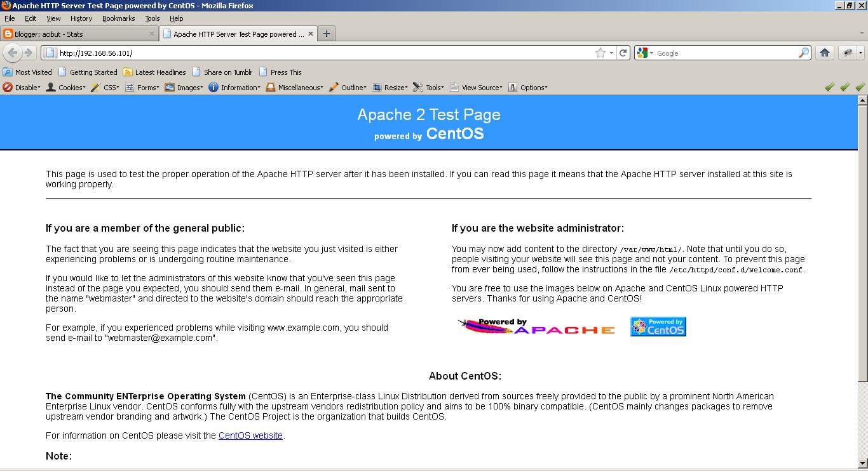868x471 pixels.
Task: Click the URL address field
Action: pyautogui.click(x=324, y=53)
